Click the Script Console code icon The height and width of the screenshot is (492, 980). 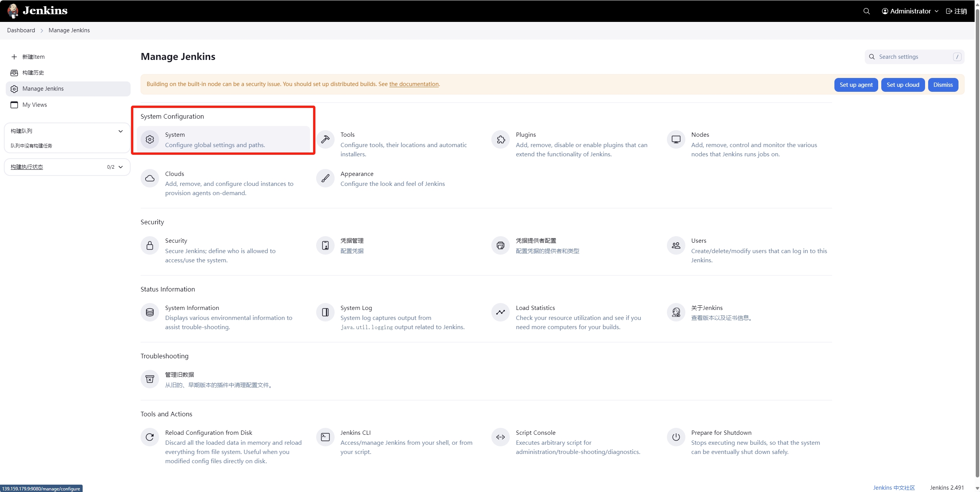(500, 437)
